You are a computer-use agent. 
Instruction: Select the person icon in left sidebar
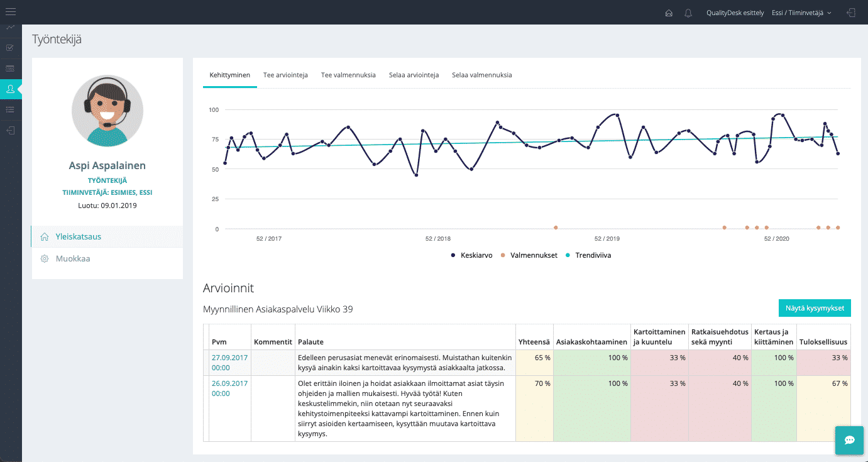tap(10, 89)
